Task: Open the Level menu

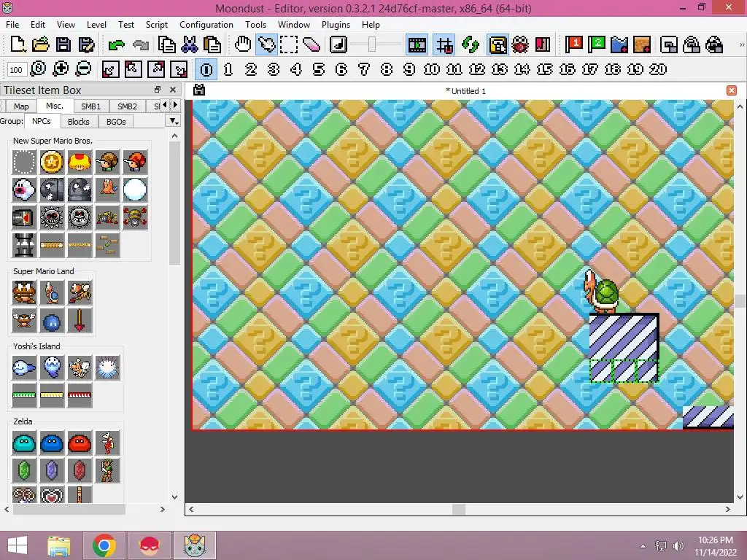Action: [96, 24]
